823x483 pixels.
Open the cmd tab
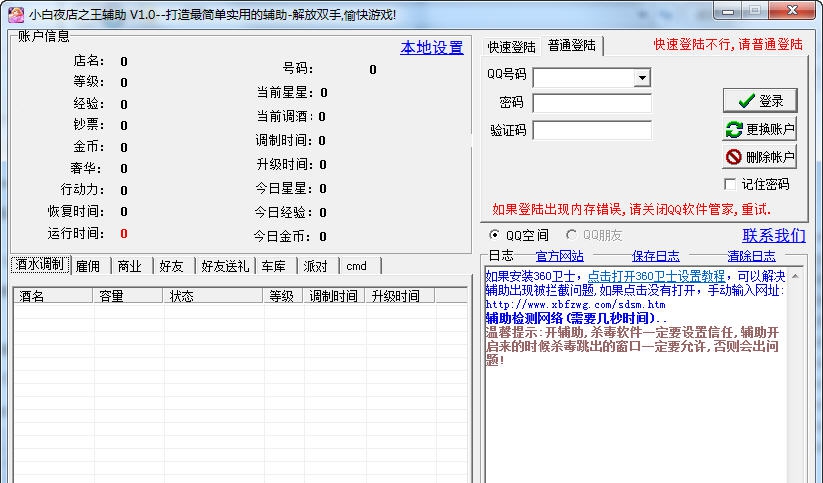point(357,266)
